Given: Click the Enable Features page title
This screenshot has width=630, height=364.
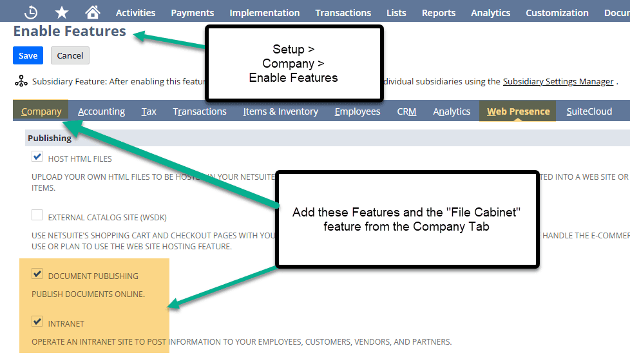Looking at the screenshot, I should click(70, 31).
